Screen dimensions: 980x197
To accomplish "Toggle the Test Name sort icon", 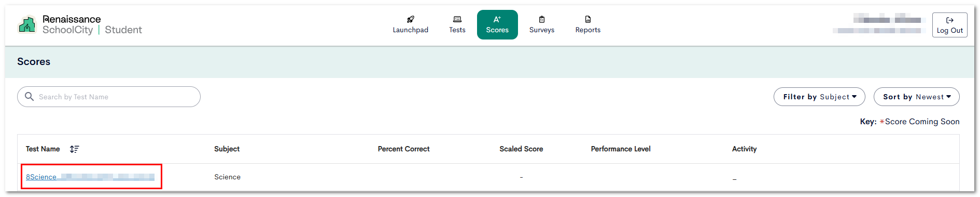I will [x=74, y=149].
